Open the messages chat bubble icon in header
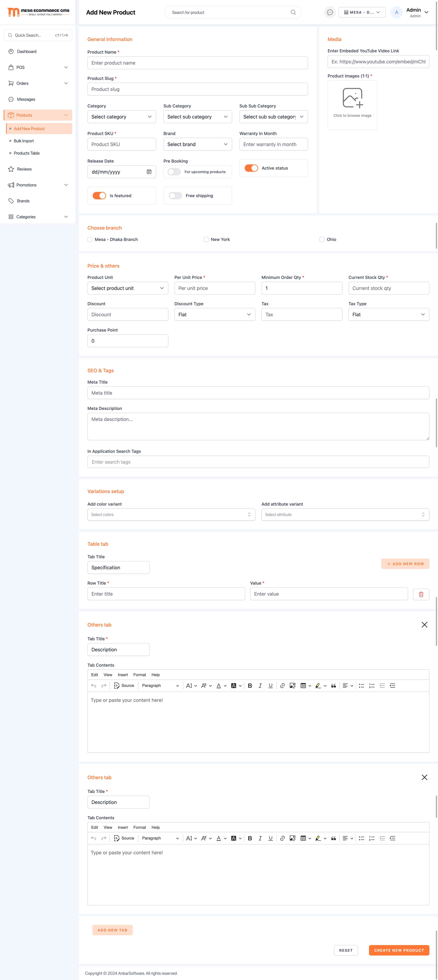The width and height of the screenshot is (438, 980). [330, 12]
